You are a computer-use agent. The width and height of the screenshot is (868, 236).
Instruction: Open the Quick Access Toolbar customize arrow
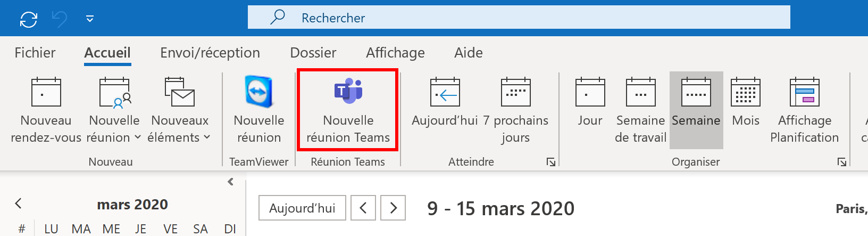[x=90, y=19]
